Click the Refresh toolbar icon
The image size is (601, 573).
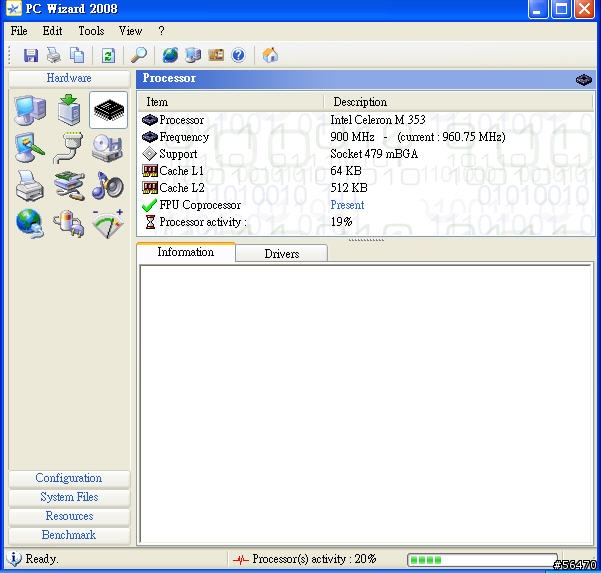pos(108,56)
